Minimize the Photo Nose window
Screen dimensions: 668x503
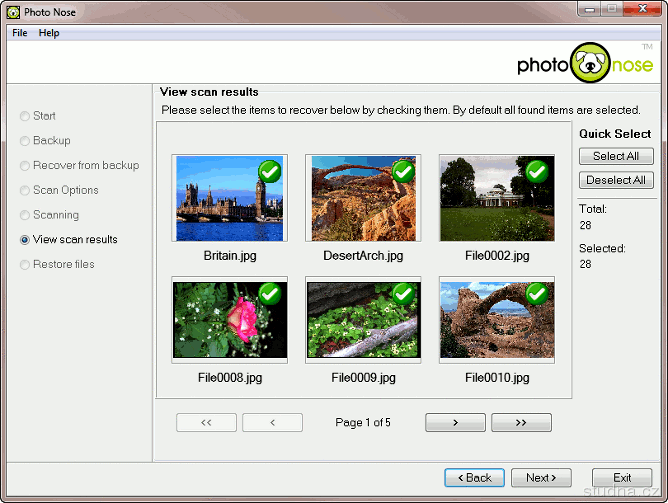click(x=590, y=9)
